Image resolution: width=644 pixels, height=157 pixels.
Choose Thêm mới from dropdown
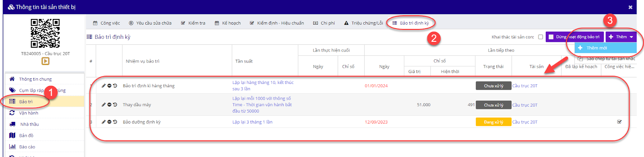[606, 48]
